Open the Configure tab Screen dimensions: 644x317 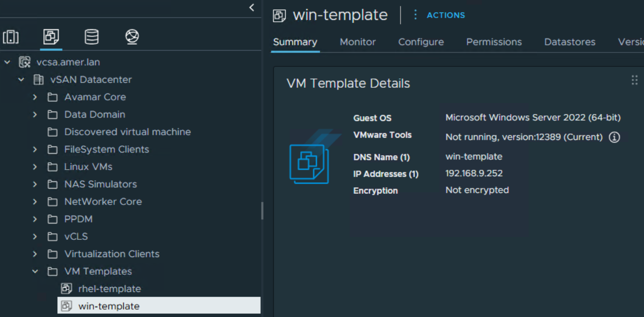(x=421, y=42)
